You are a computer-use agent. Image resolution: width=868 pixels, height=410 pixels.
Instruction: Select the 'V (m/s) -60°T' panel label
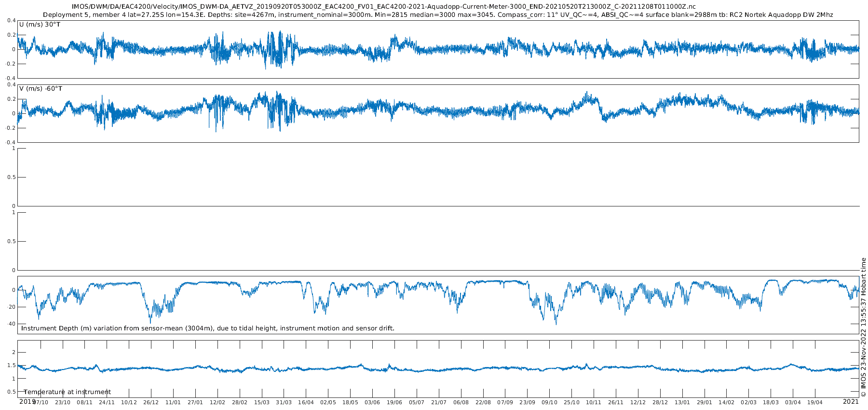coord(41,89)
